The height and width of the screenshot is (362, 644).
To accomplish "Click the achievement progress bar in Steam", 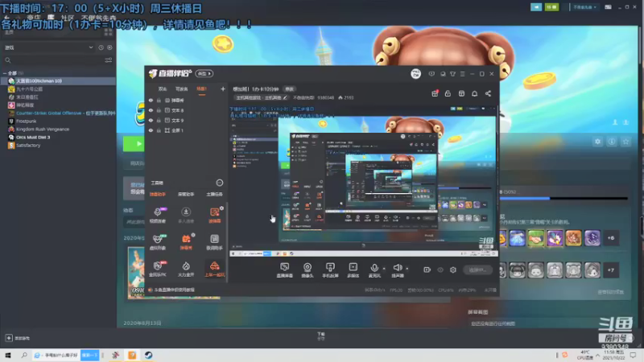I will 563,199.
